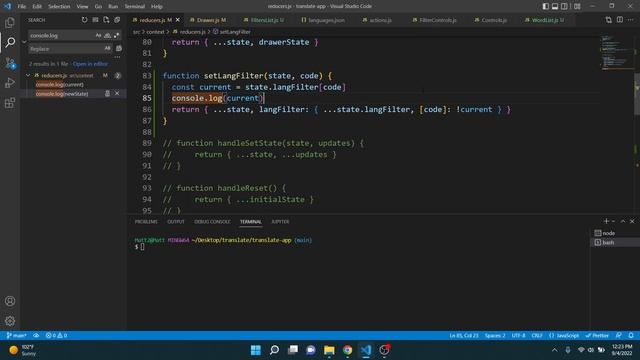Image resolution: width=640 pixels, height=360 pixels.
Task: Toggle the primary side bar layout button
Action: click(546, 6)
